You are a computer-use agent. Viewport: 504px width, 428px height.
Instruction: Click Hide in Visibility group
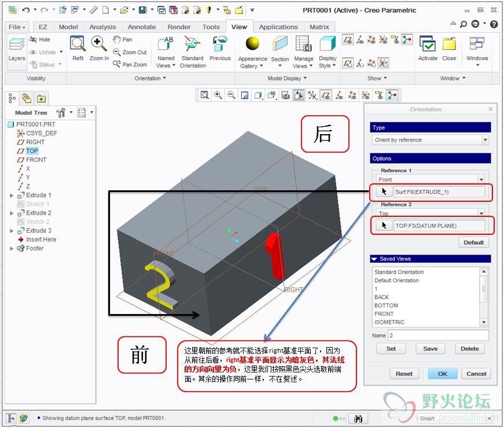pos(39,39)
